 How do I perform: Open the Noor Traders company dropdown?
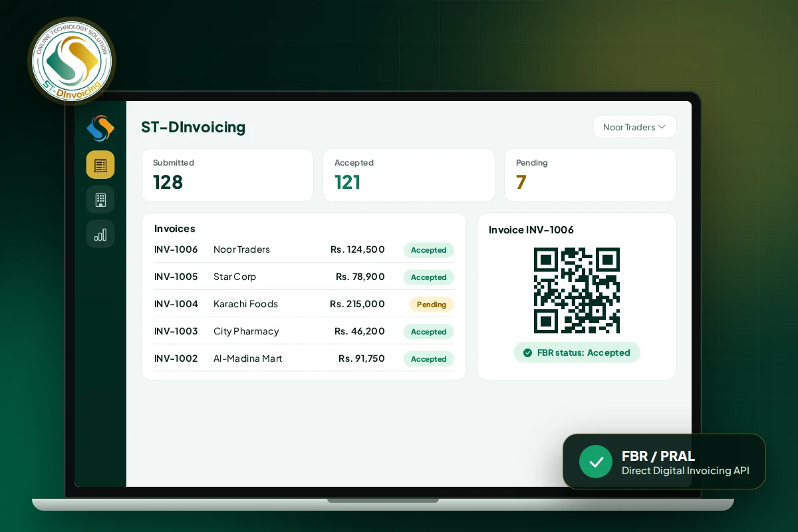[x=634, y=127]
